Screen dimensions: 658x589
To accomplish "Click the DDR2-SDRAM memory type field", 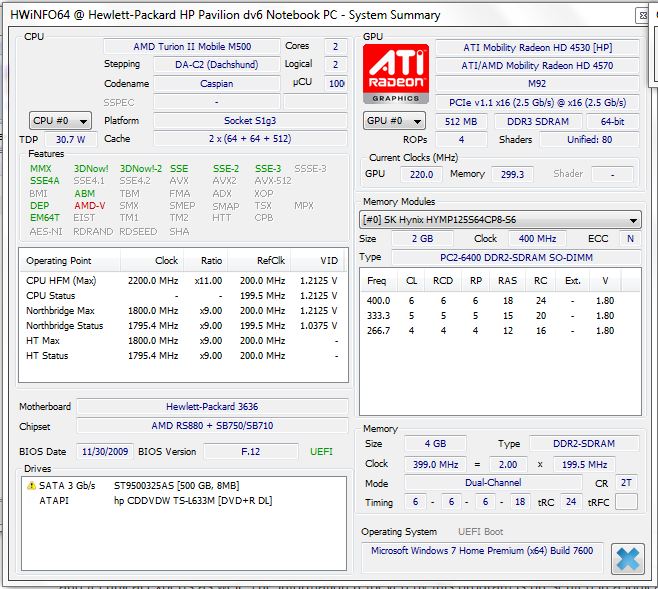I will [584, 444].
